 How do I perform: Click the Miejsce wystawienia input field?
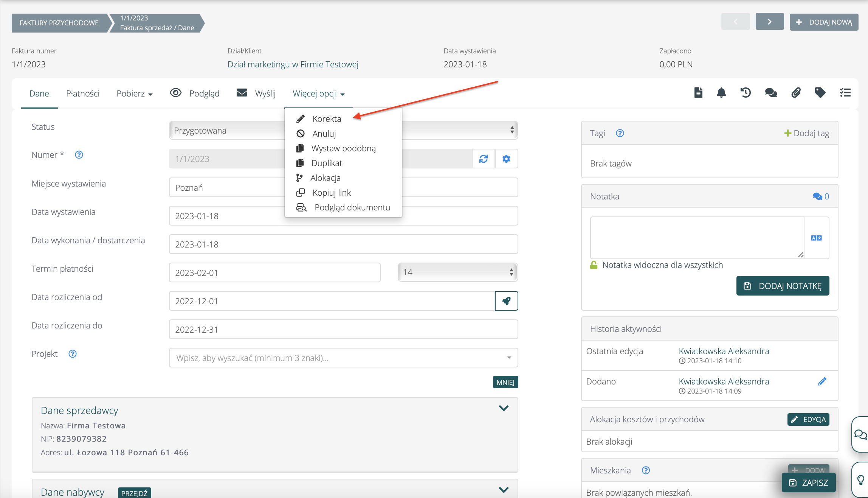(227, 188)
